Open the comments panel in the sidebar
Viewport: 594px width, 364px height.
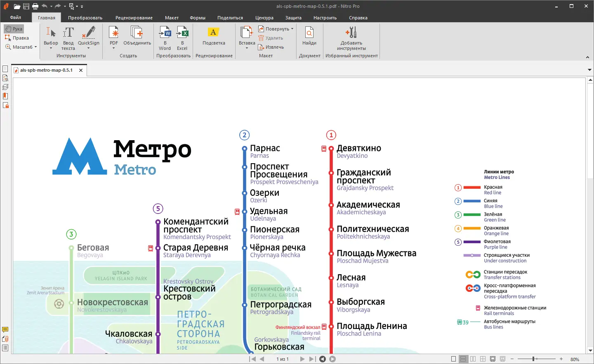tap(5, 329)
